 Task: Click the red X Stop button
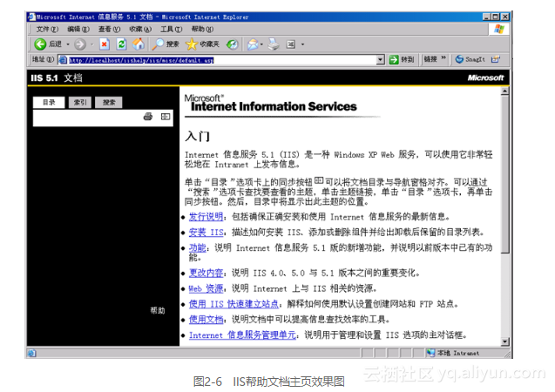coord(104,44)
